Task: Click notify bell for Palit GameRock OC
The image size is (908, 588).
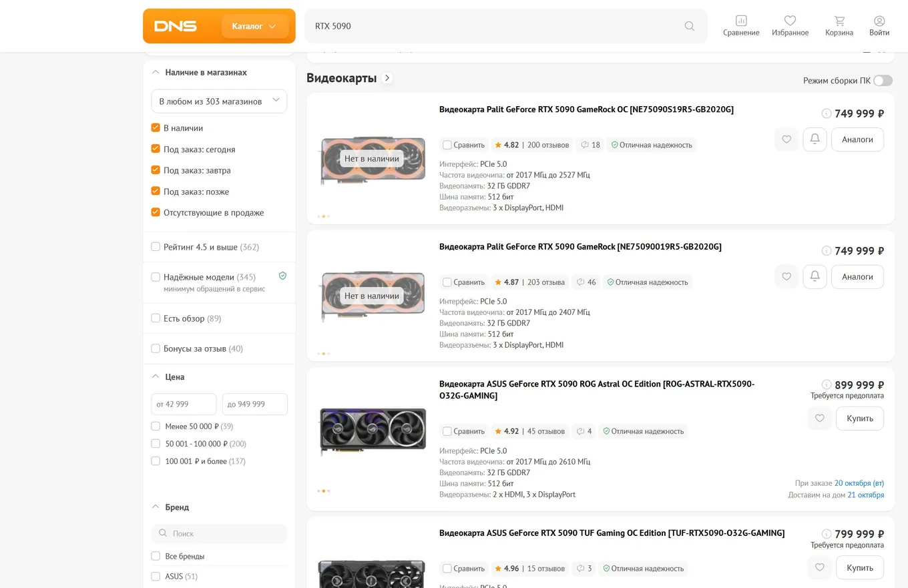Action: pos(815,139)
